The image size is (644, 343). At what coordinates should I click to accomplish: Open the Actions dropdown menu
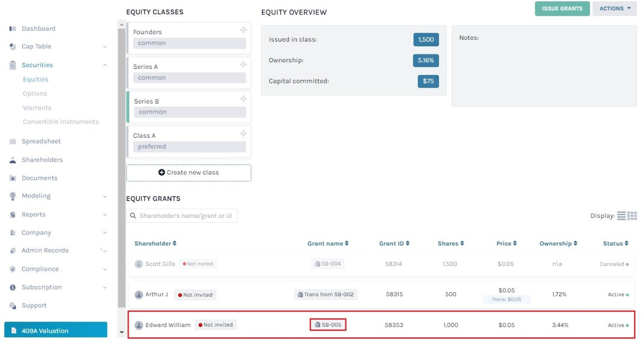(614, 8)
